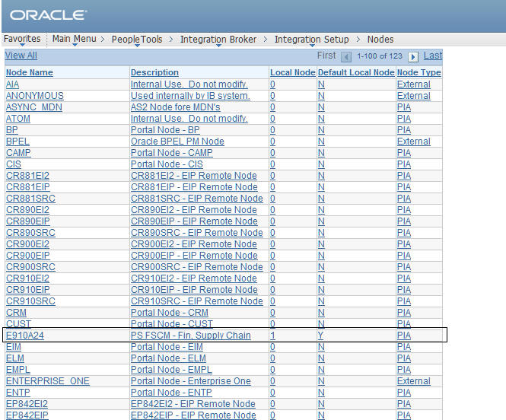The height and width of the screenshot is (420, 506).
Task: Open the ELM node
Action: coord(15,358)
